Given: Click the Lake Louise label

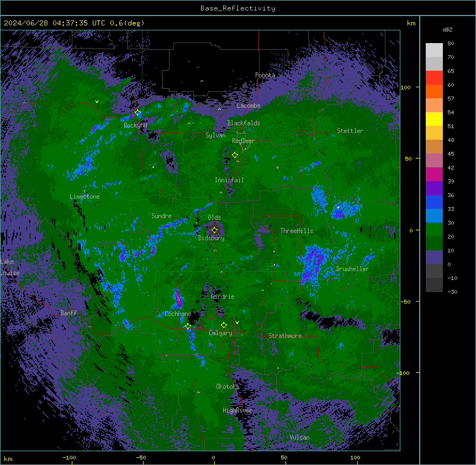Looking at the screenshot, I should [x=10, y=267].
